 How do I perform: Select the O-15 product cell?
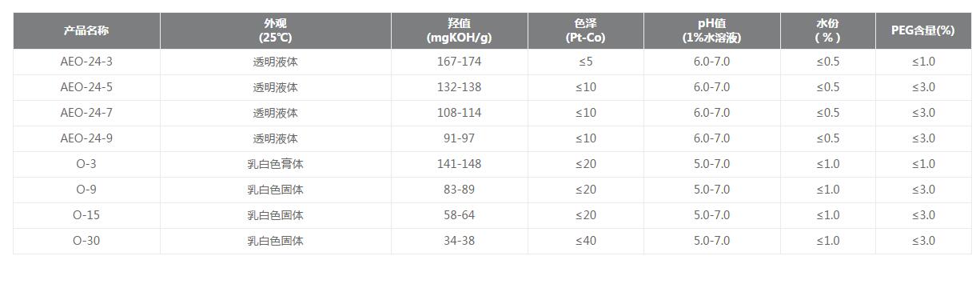(86, 215)
